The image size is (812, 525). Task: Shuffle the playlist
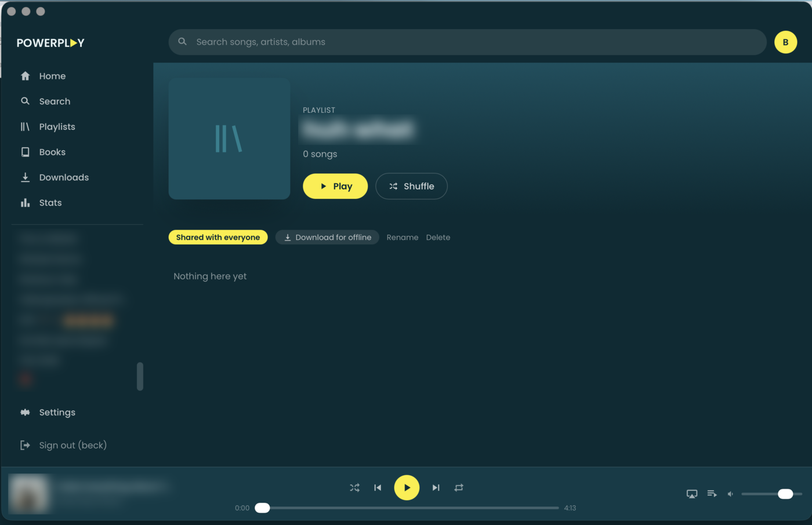pyautogui.click(x=411, y=186)
